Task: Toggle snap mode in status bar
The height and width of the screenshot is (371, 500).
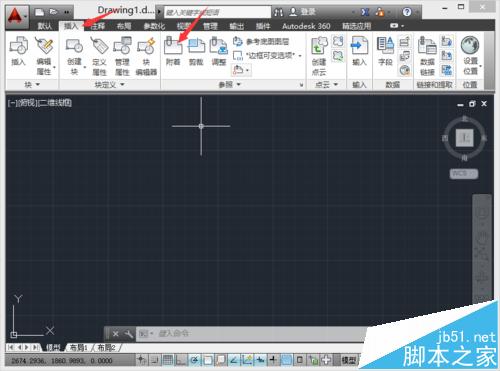Action: [x=154, y=360]
